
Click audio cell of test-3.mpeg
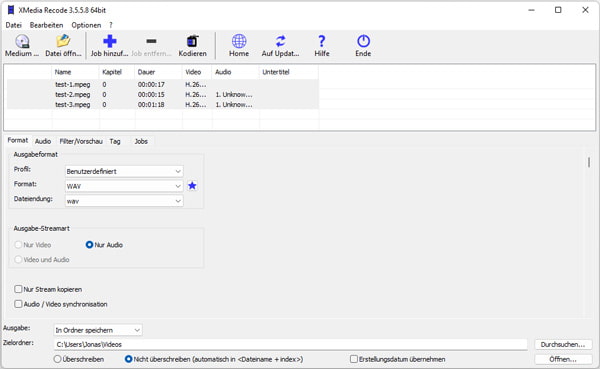coord(234,104)
